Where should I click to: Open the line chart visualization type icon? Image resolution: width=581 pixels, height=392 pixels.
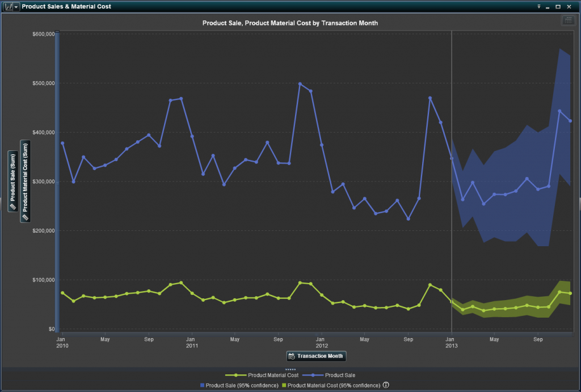pos(9,6)
